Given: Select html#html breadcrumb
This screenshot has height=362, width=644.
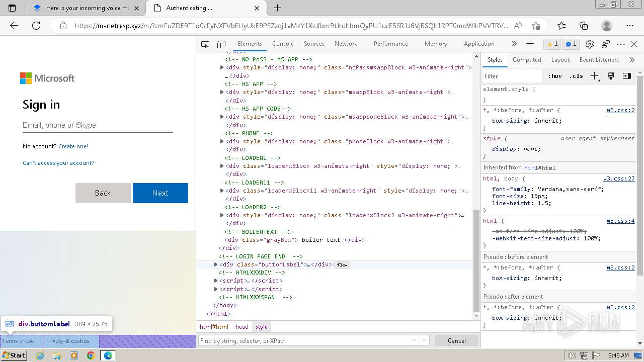Looking at the screenshot, I should (214, 327).
